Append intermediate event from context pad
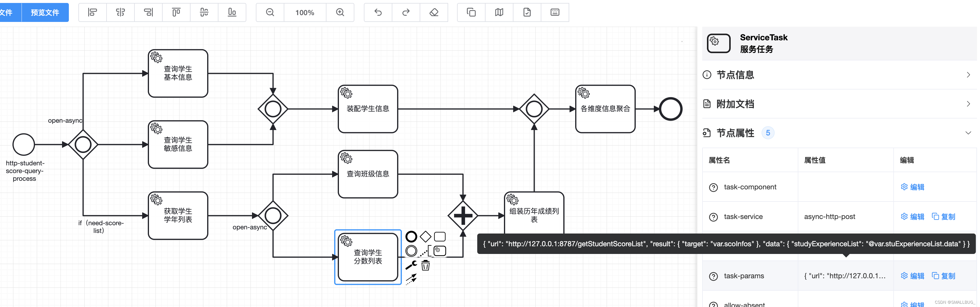Image resolution: width=980 pixels, height=307 pixels. click(411, 251)
